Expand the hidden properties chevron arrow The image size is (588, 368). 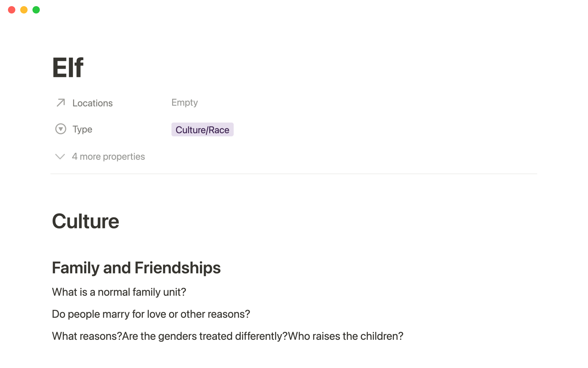coord(60,157)
